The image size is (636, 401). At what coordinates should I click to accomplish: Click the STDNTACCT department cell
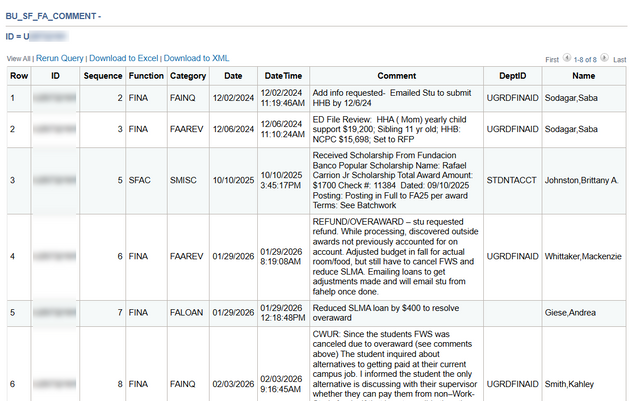point(511,180)
